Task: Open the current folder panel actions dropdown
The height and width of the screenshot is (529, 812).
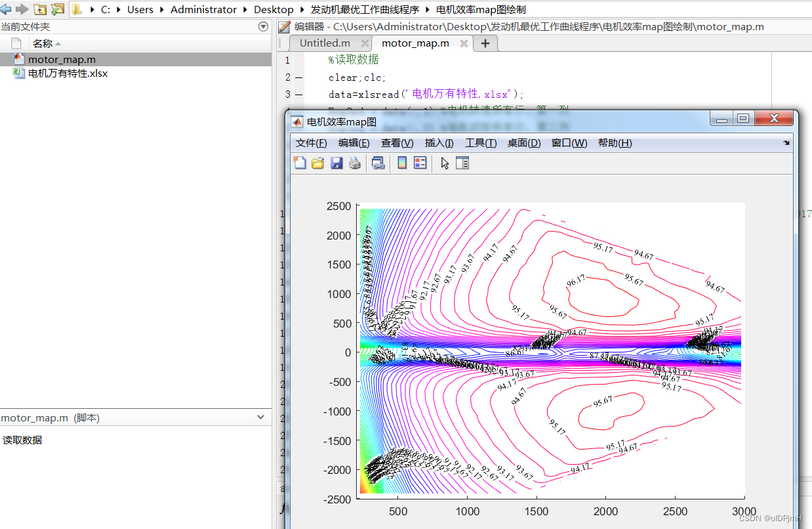Action: (x=264, y=27)
